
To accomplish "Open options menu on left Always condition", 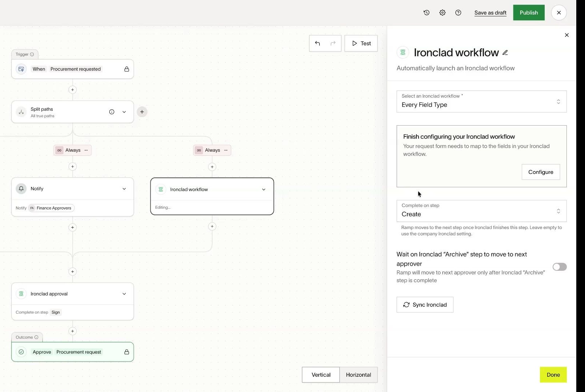I will click(86, 150).
